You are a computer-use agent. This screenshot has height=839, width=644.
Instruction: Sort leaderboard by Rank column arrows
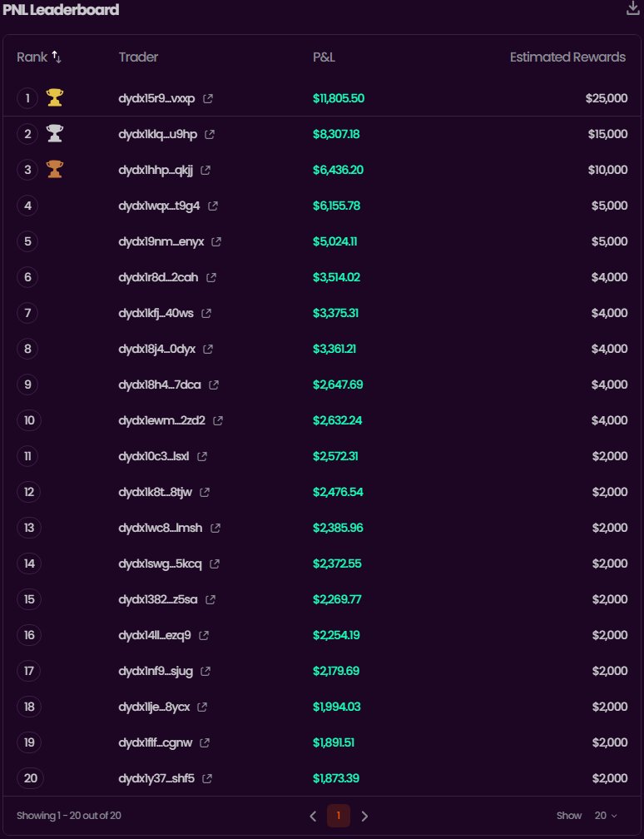pyautogui.click(x=57, y=57)
